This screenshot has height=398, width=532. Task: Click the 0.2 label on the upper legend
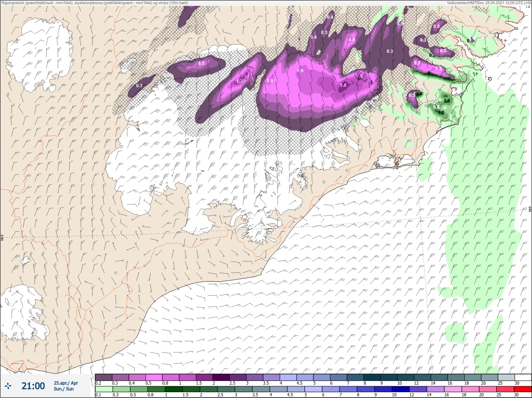98,383
